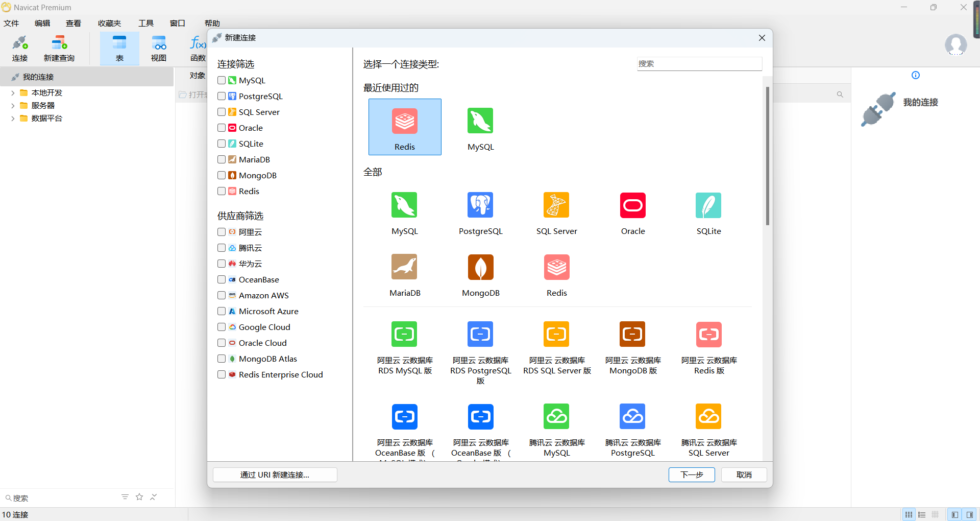Expand the 本地开发 folder
Screen dimensions: 980x521
tap(13, 93)
